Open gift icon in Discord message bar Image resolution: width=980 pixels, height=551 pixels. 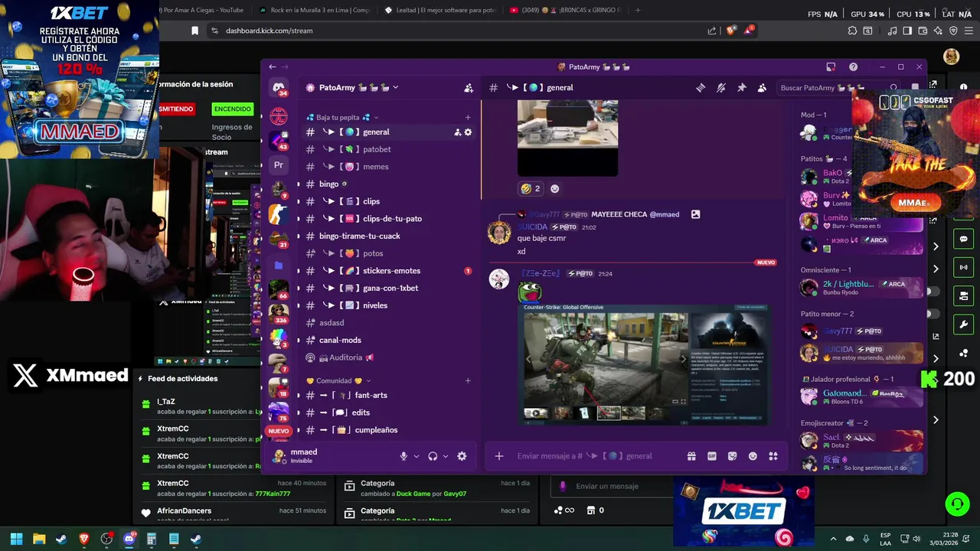[691, 456]
